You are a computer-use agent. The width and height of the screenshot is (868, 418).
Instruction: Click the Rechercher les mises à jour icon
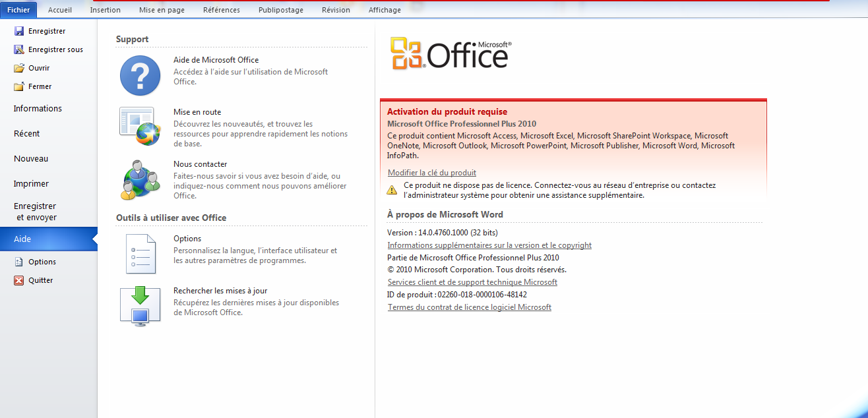[140, 306]
